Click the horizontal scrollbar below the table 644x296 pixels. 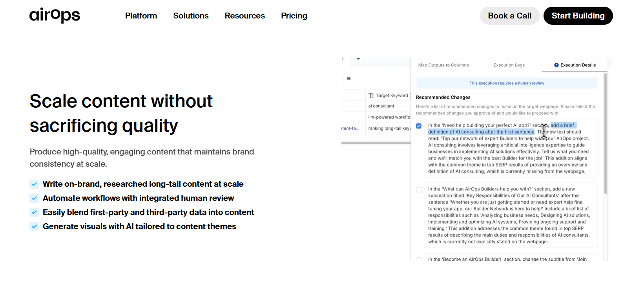click(x=376, y=143)
